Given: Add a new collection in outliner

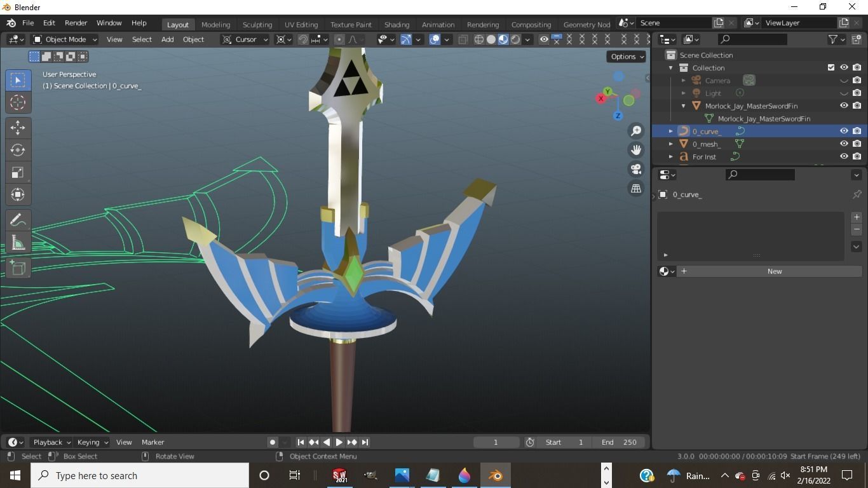Looking at the screenshot, I should [x=857, y=39].
